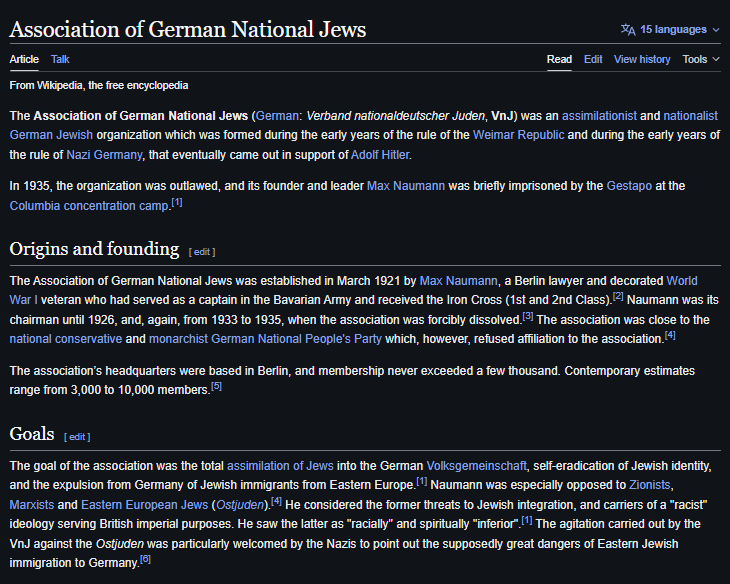The image size is (730, 584).
Task: Open the Volksgemeinschaft link
Action: pyautogui.click(x=476, y=466)
